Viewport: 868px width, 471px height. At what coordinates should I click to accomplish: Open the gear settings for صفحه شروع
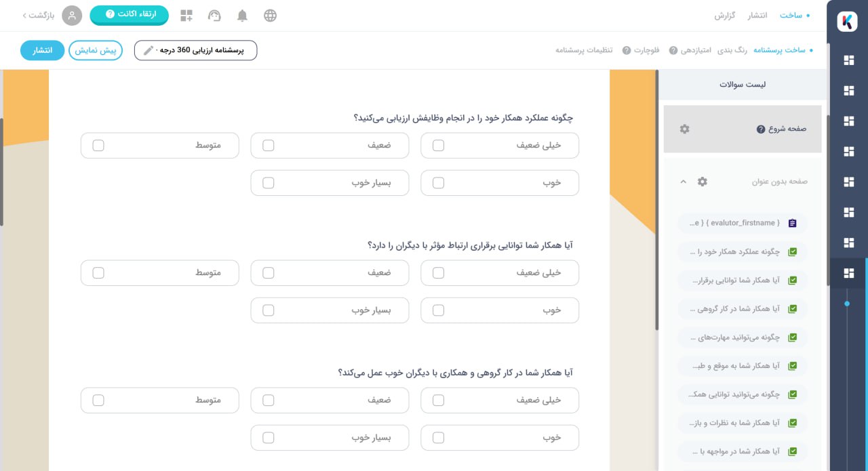pos(684,129)
